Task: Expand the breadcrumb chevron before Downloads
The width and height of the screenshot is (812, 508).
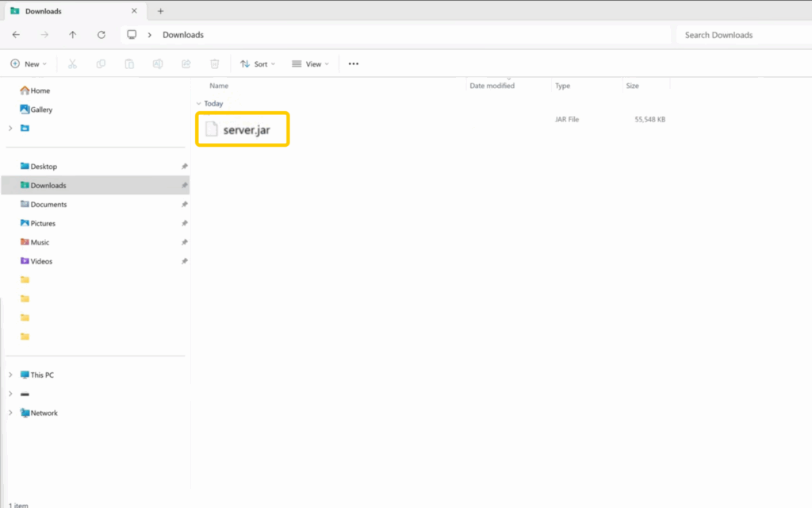Action: click(x=150, y=35)
